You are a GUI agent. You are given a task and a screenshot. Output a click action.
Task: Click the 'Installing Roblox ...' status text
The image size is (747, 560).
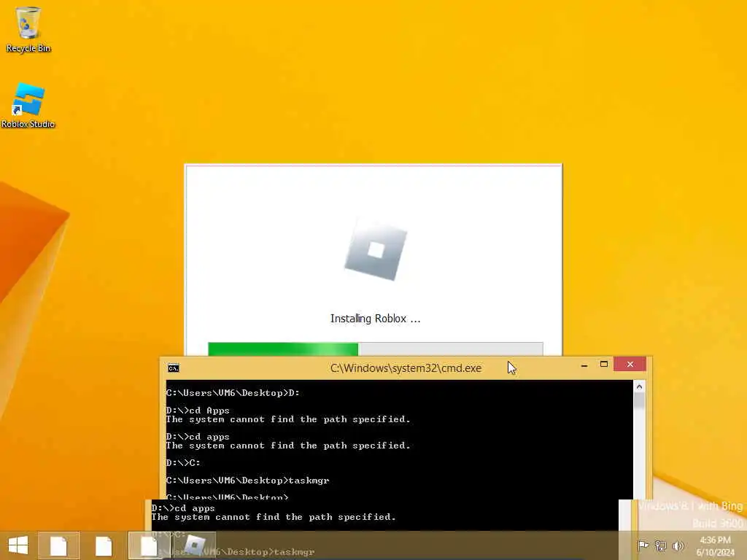[x=376, y=319]
